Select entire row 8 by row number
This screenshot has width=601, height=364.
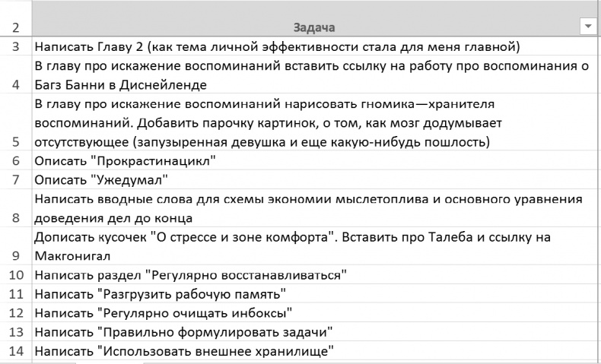pyautogui.click(x=15, y=217)
